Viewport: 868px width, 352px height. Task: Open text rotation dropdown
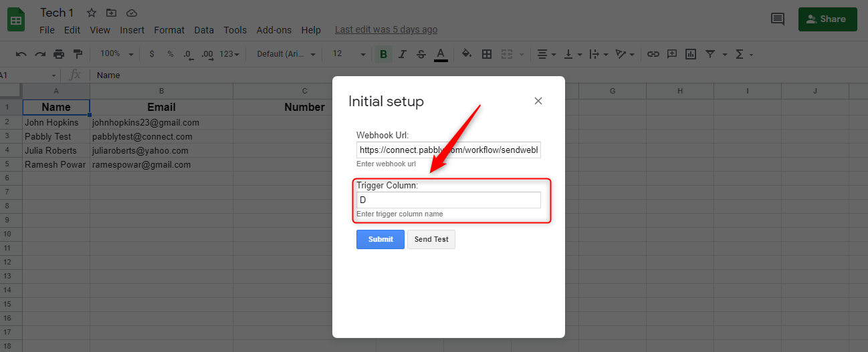625,54
